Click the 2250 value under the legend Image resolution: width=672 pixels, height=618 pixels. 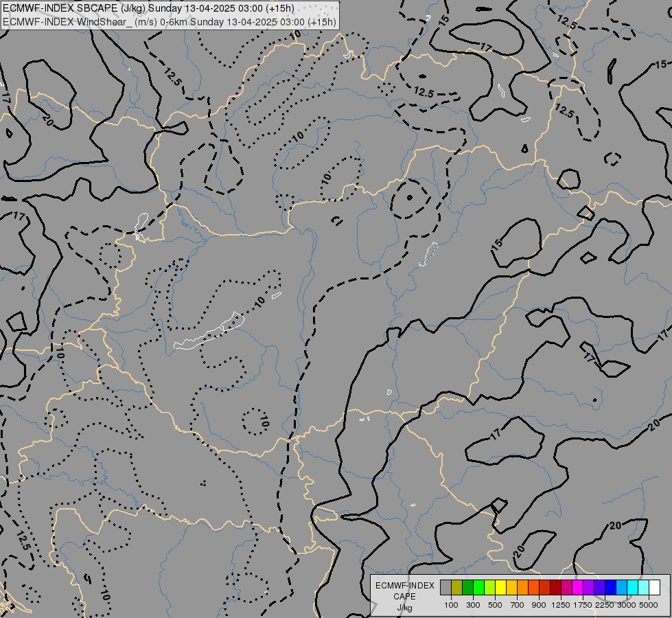click(x=605, y=605)
